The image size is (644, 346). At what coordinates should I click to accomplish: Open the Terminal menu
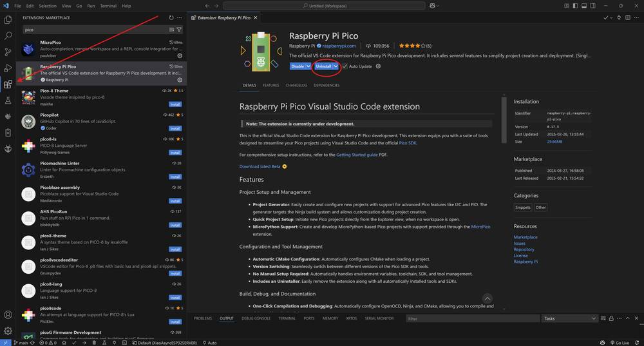(x=108, y=6)
